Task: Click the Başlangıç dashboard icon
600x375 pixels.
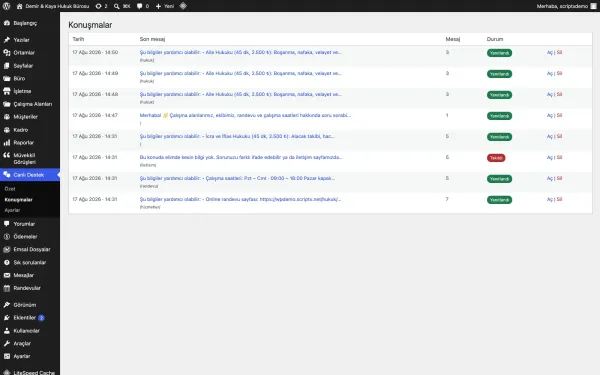Action: (7, 23)
